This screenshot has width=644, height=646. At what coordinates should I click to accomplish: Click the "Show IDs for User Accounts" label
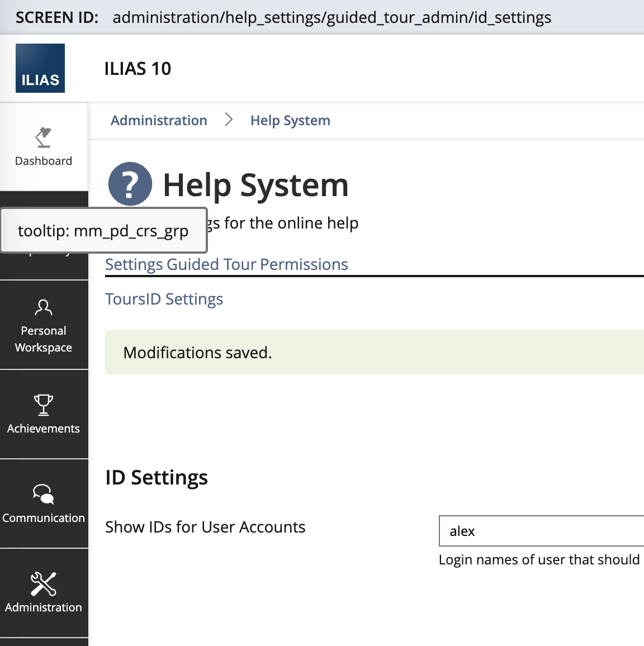click(x=205, y=527)
